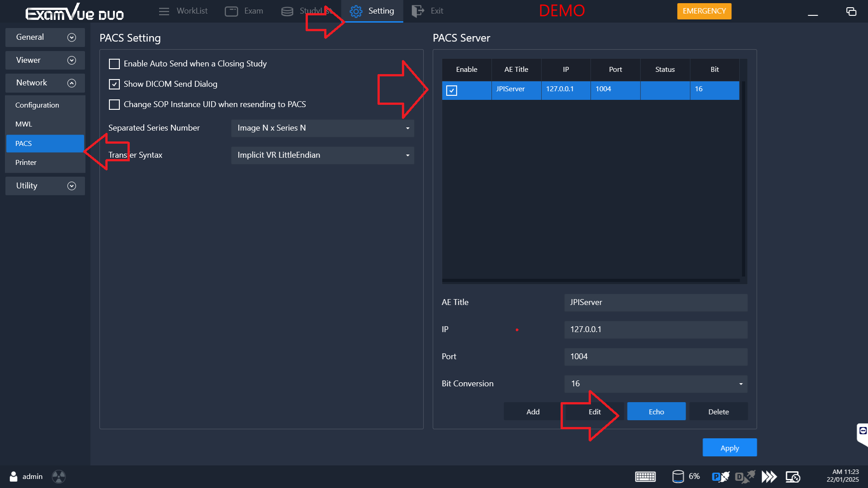Click the Port input field

(656, 357)
